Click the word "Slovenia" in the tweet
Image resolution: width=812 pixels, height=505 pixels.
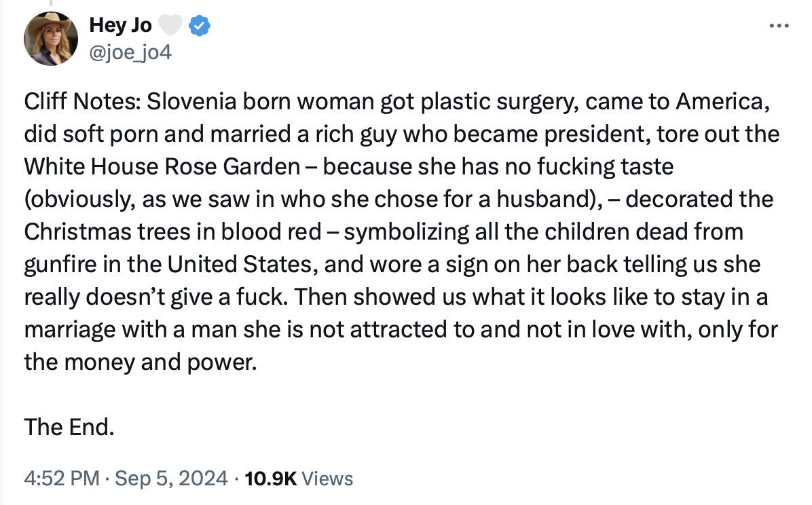191,101
